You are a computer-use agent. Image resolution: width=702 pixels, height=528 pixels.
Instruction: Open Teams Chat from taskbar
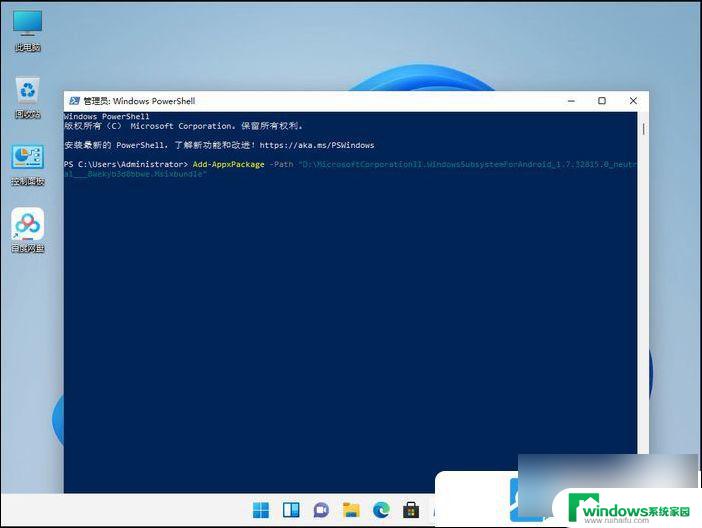pos(321,510)
